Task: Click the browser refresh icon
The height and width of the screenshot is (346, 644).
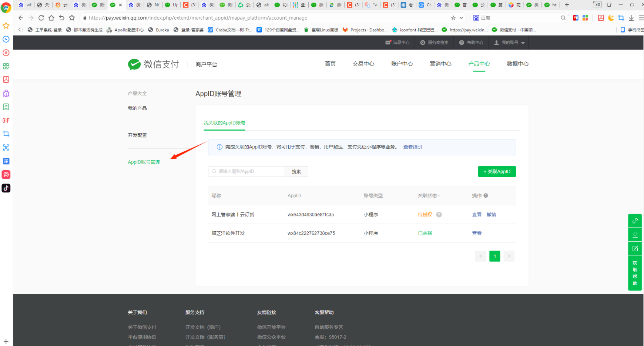Action: pos(41,18)
